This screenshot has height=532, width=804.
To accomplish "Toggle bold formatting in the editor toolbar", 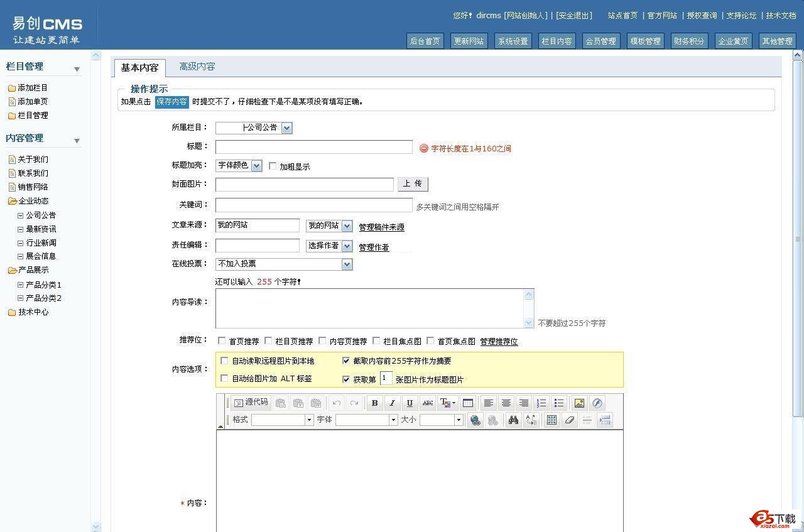I will (374, 403).
